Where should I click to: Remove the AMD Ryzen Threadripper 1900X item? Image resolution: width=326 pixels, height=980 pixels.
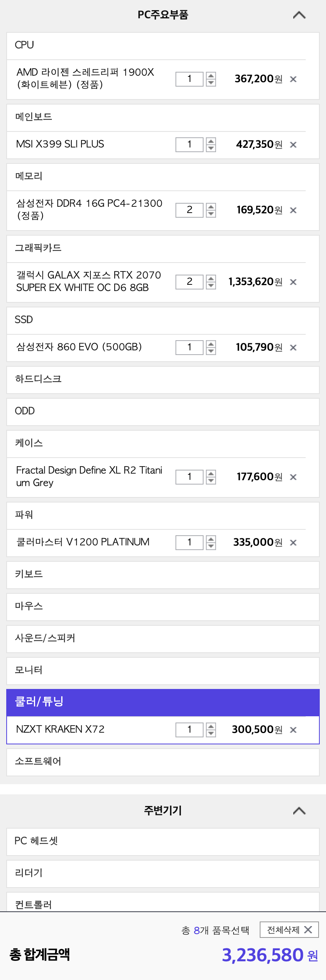(x=293, y=79)
